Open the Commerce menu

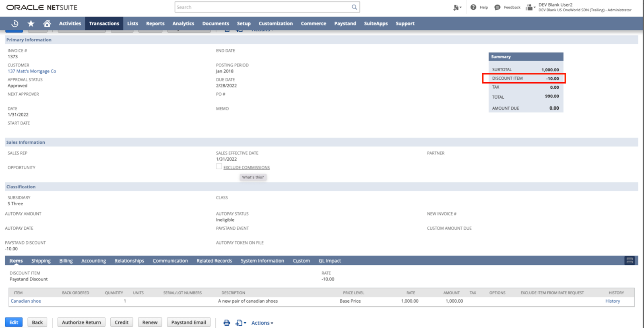[x=314, y=23]
